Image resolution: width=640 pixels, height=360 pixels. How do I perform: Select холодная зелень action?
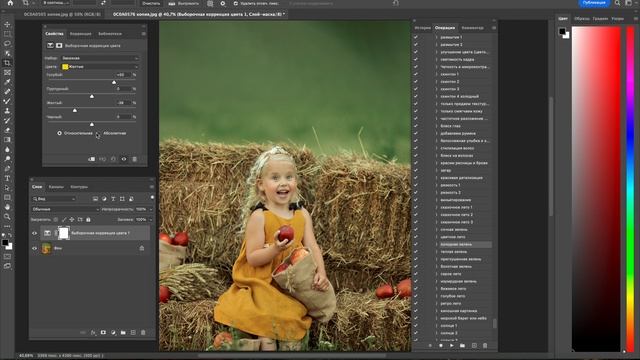click(456, 244)
